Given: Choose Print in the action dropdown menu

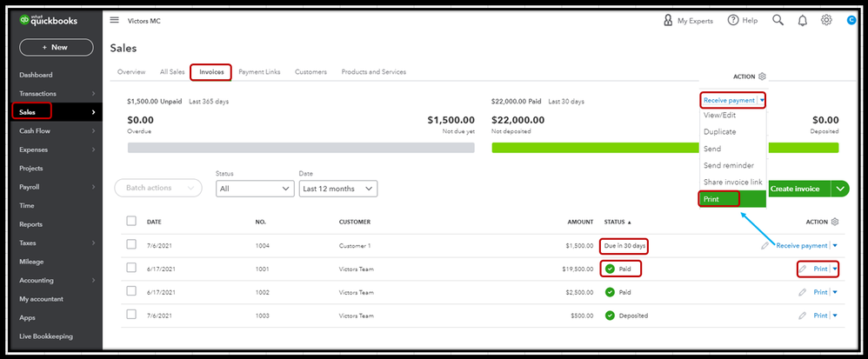Looking at the screenshot, I should click(x=733, y=199).
